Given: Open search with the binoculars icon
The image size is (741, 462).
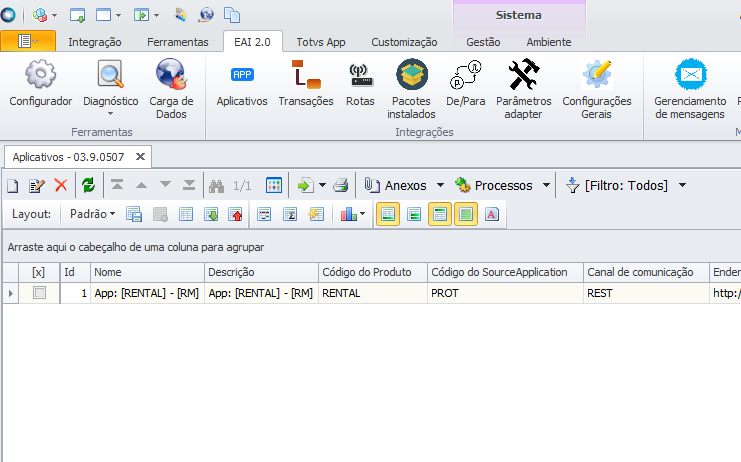Looking at the screenshot, I should [x=216, y=186].
